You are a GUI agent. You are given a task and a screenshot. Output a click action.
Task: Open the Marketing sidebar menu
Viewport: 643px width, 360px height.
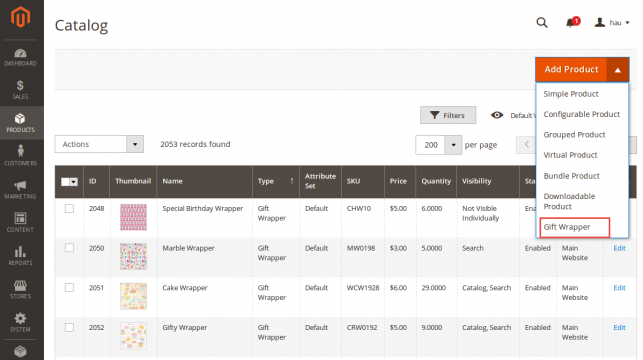tap(21, 189)
